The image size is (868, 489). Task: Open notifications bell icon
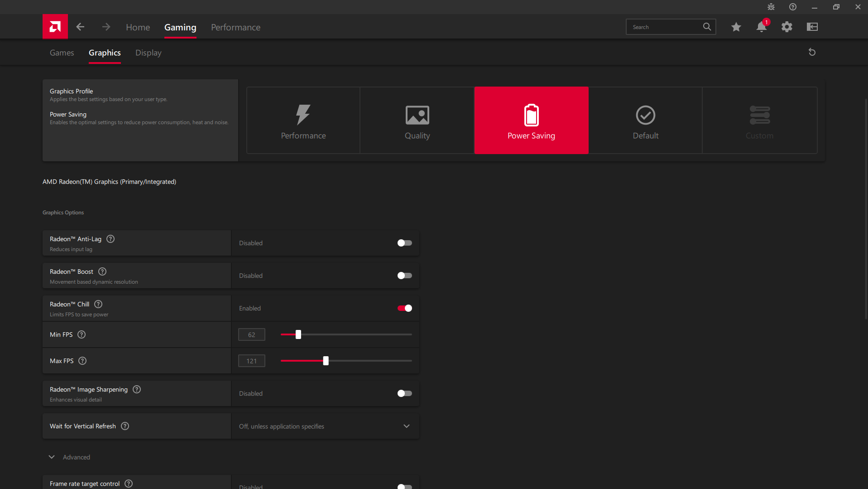pos(762,27)
